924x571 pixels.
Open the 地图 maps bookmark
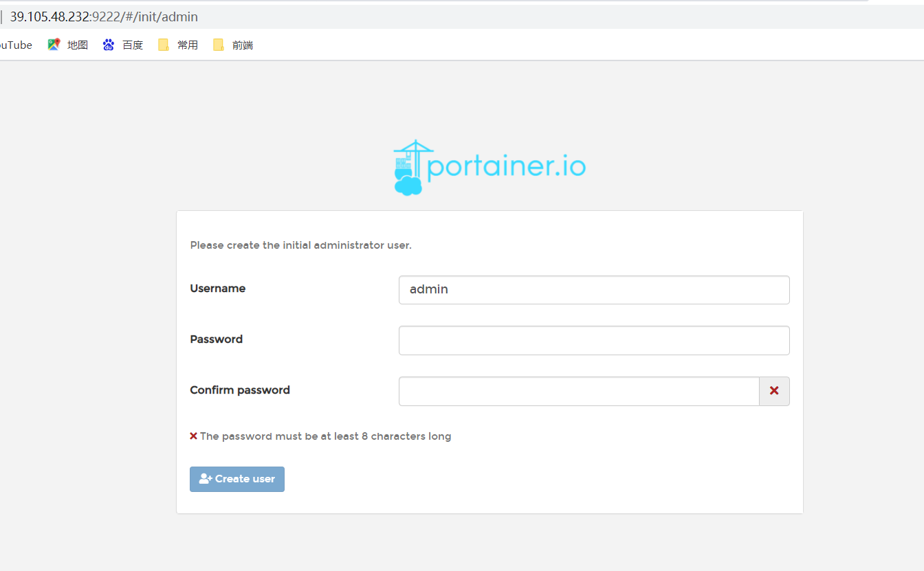(x=67, y=45)
